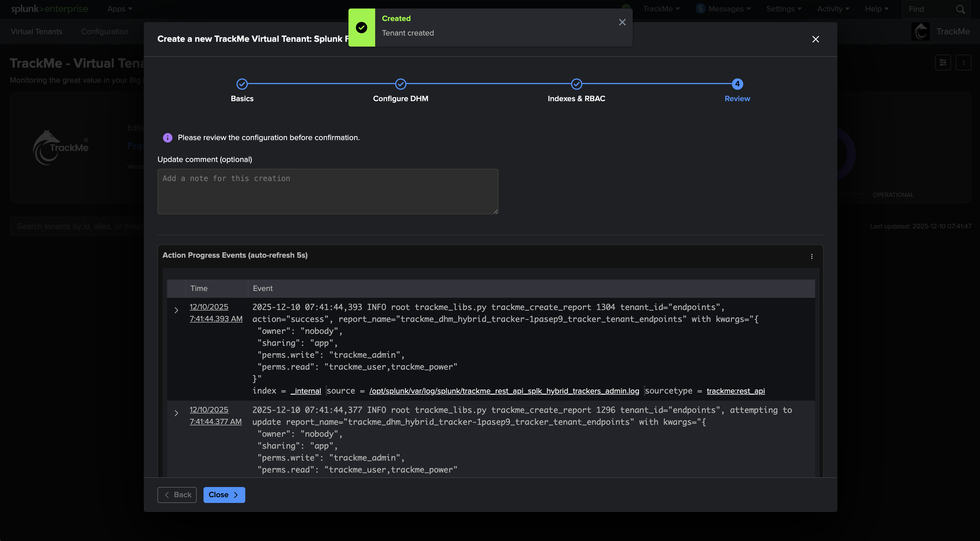Dismiss the Created toast notification
Image resolution: width=980 pixels, height=541 pixels.
pyautogui.click(x=622, y=22)
